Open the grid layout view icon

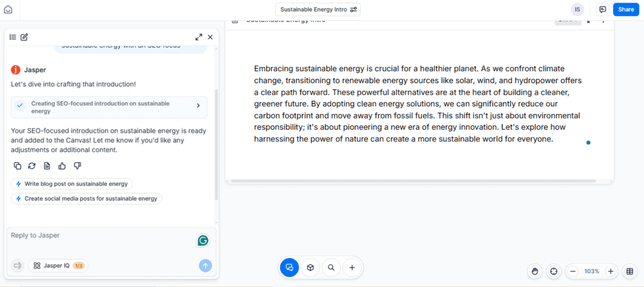(630, 271)
